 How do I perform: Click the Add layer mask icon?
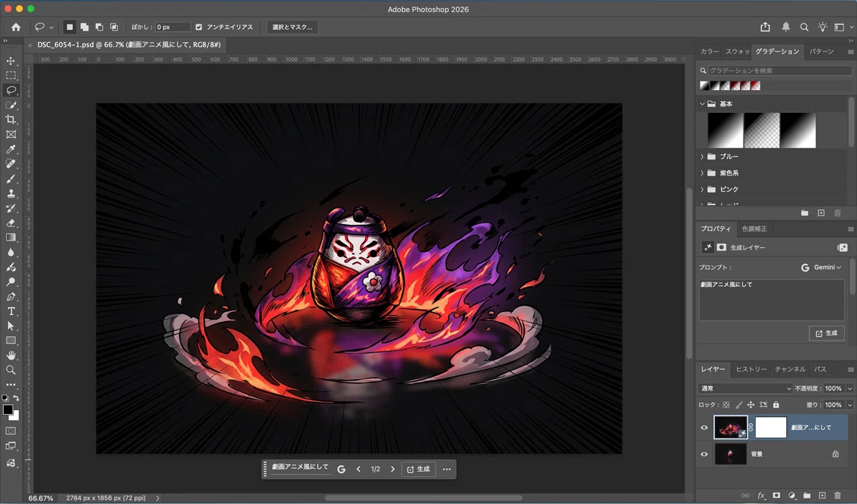(x=776, y=495)
